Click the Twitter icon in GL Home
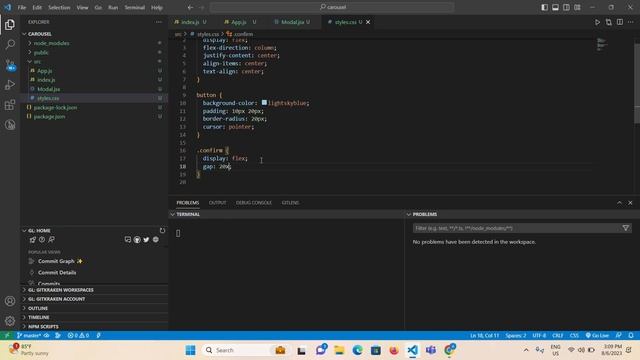Viewport: 640px width, 360px height. (146, 240)
